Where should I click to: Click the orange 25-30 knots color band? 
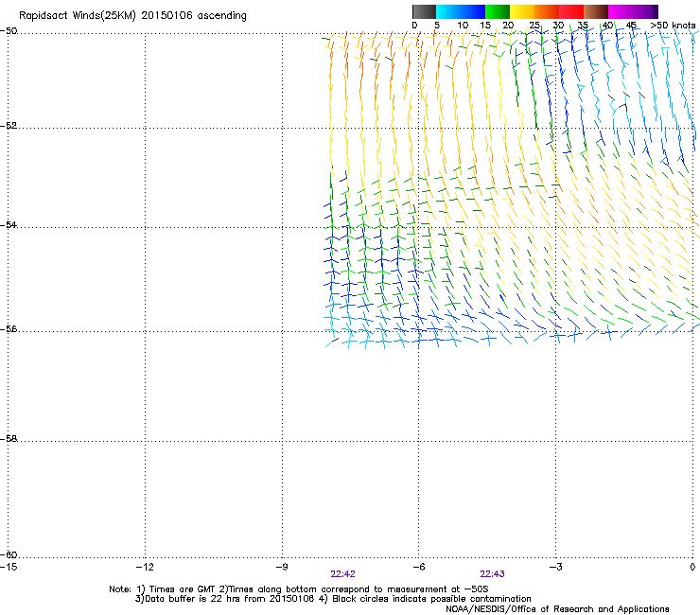[547, 11]
